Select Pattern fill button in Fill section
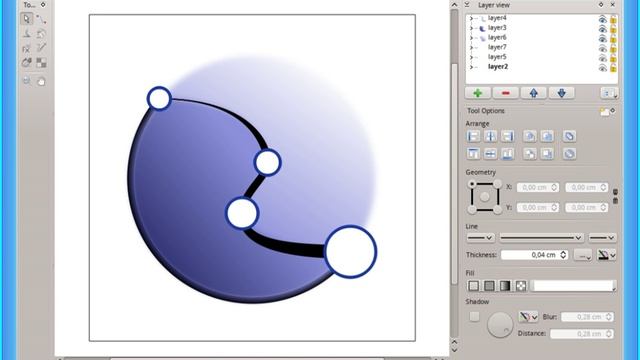This screenshot has height=360, width=640. click(521, 286)
